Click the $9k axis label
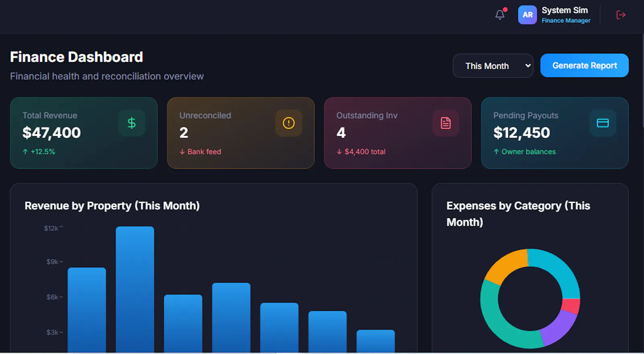The width and height of the screenshot is (644, 354). point(52,262)
